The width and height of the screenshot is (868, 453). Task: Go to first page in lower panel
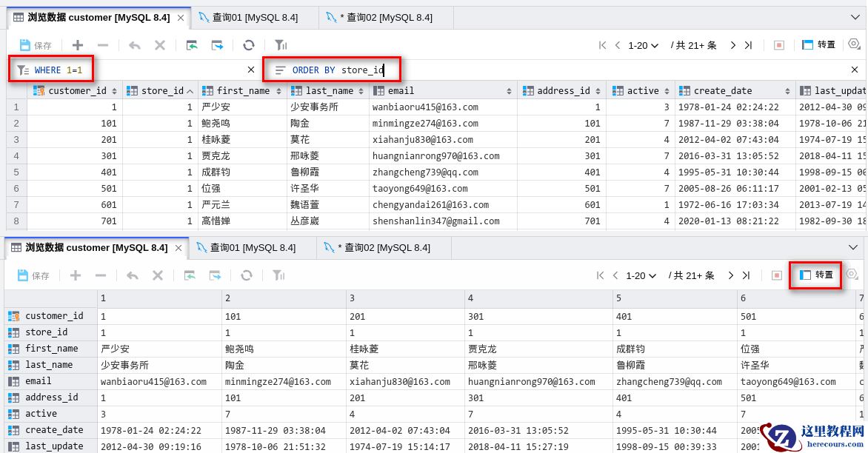[600, 275]
